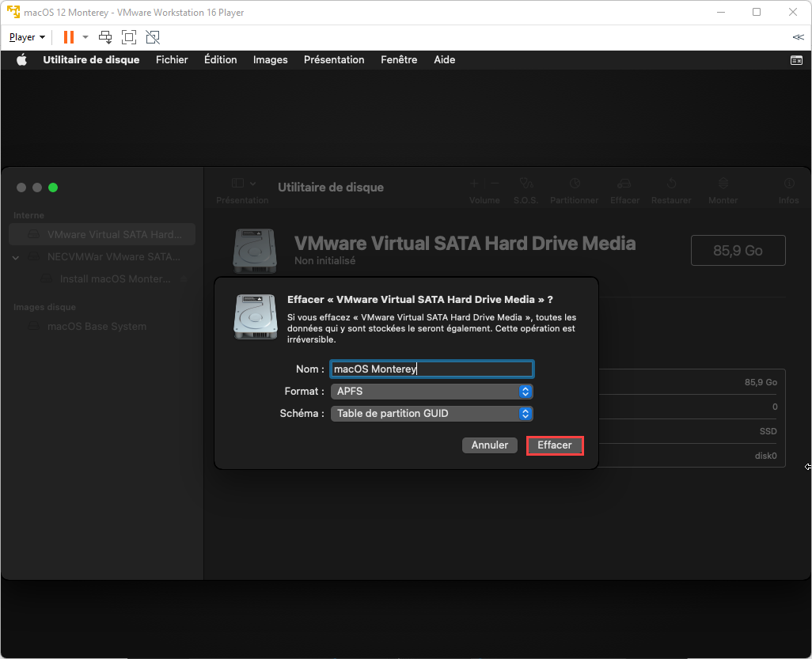Open the power options dropdown arrow
Image resolution: width=812 pixels, height=659 pixels.
pyautogui.click(x=85, y=37)
